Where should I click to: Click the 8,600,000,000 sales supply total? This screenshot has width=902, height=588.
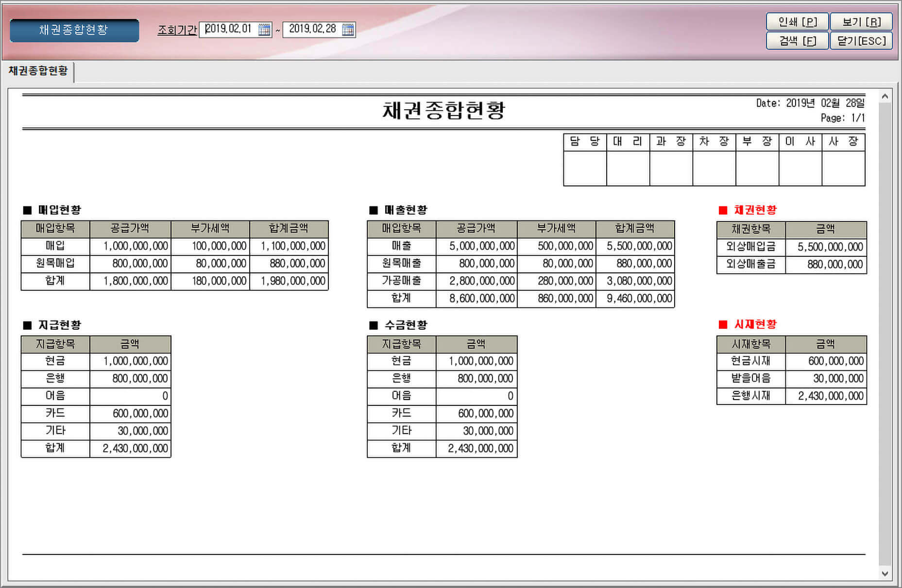coord(482,299)
